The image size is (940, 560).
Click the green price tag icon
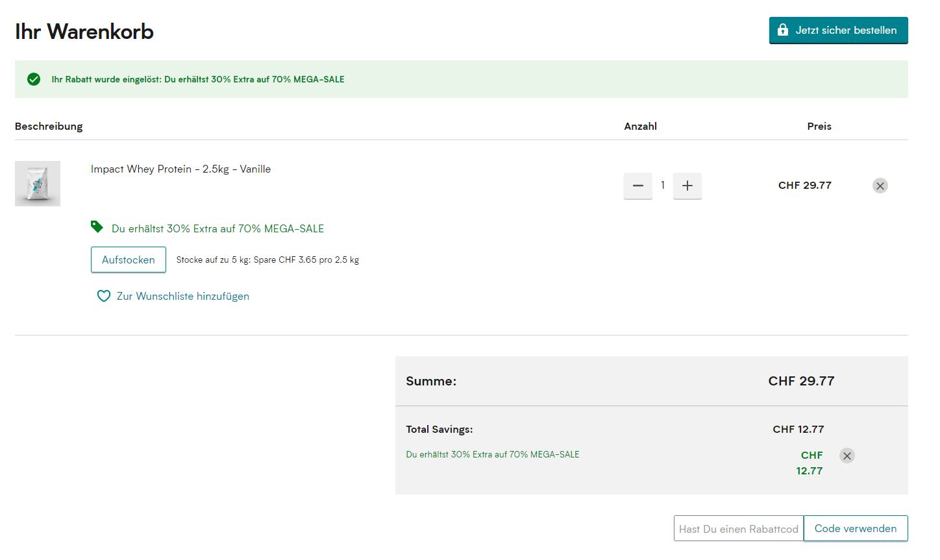(x=97, y=226)
